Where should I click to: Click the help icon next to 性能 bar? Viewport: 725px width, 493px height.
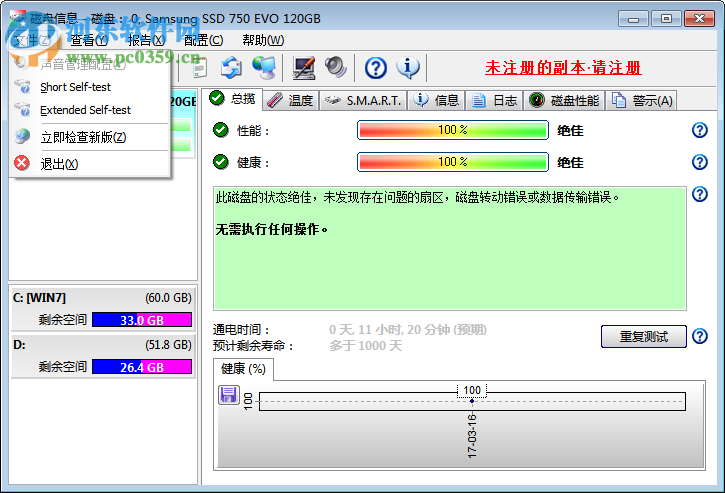[x=700, y=130]
